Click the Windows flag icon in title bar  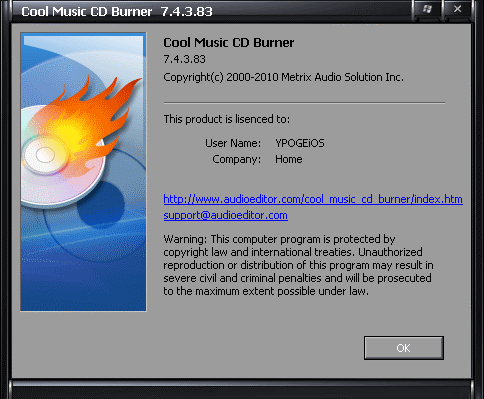[427, 9]
